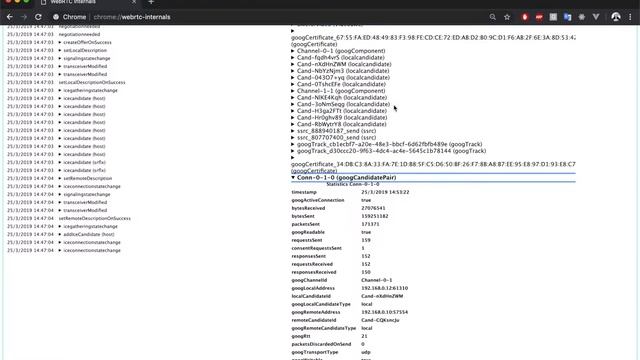The image size is (640, 360).
Task: Click consentRequestsSent stat label
Action: (317, 248)
